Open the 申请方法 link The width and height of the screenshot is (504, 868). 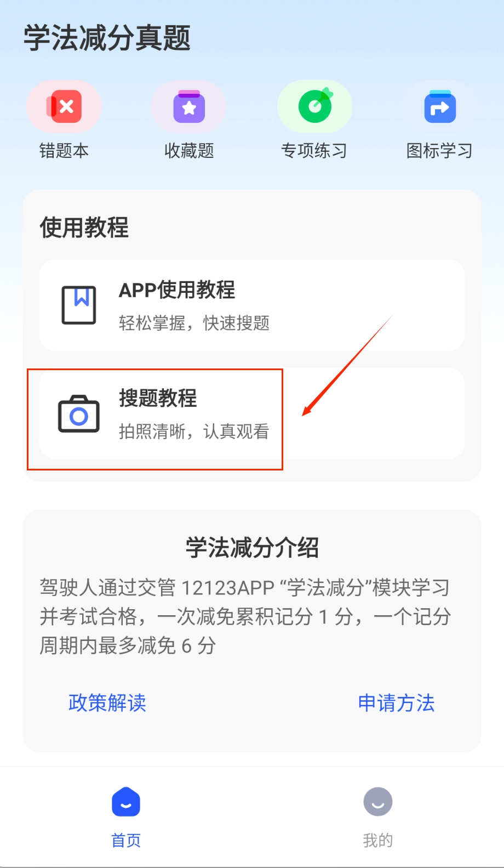click(x=396, y=702)
